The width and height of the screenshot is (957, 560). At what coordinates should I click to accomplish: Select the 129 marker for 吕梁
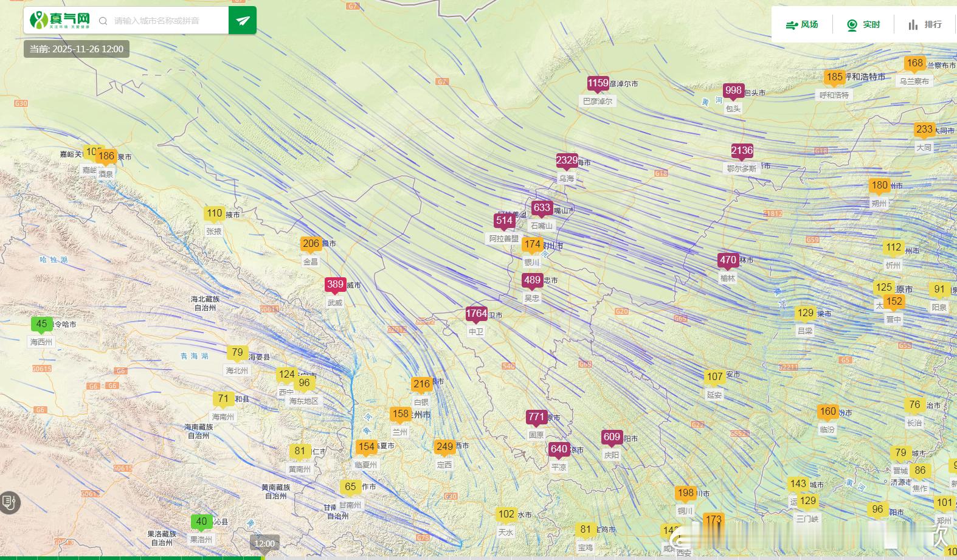pos(806,313)
